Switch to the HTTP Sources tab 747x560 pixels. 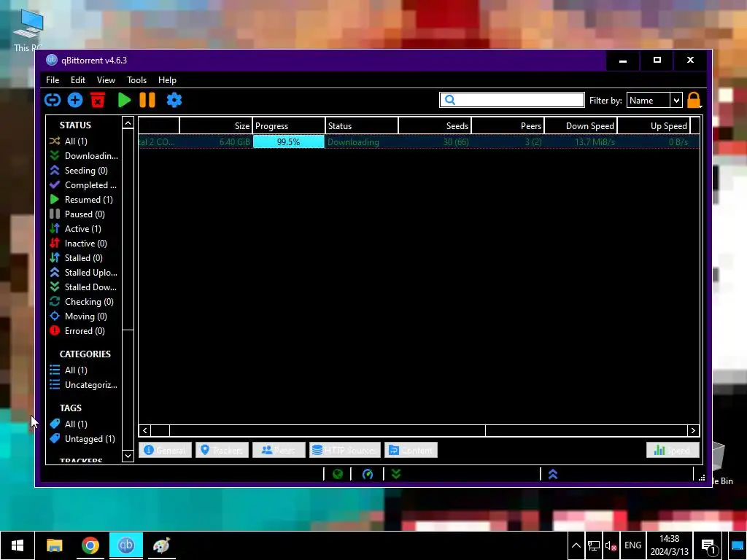[x=345, y=450]
